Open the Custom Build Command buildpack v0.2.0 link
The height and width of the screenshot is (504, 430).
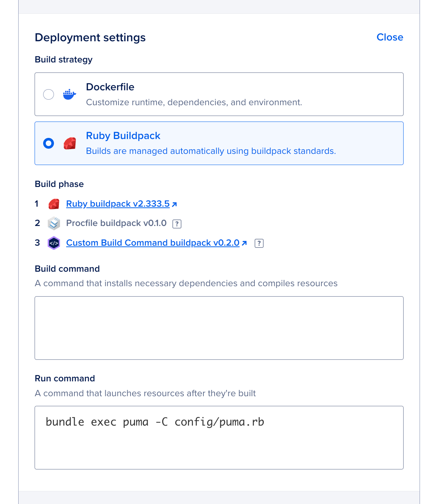click(x=153, y=243)
